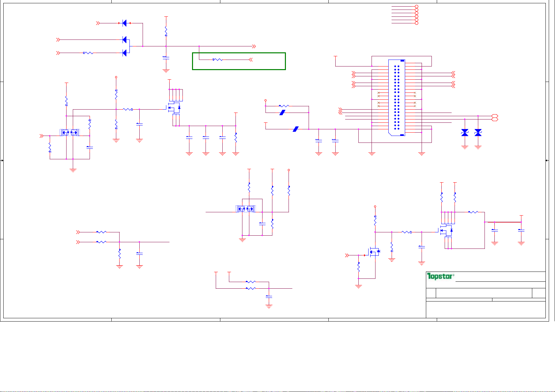Select the small MOSFET above bottom ground symbol

point(375,252)
